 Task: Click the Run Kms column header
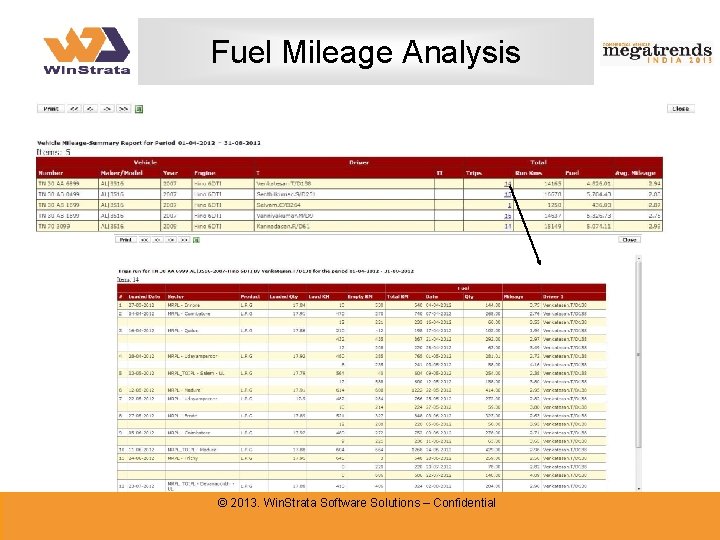click(x=529, y=173)
